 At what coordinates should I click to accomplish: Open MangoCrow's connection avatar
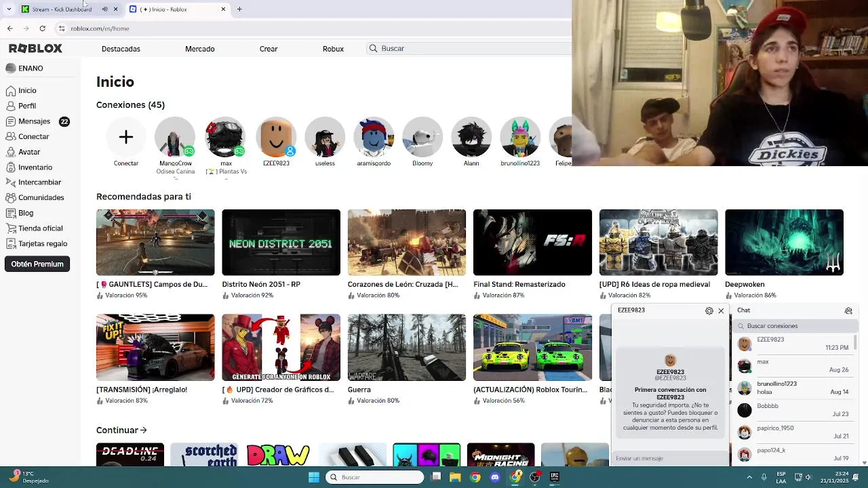coord(175,138)
